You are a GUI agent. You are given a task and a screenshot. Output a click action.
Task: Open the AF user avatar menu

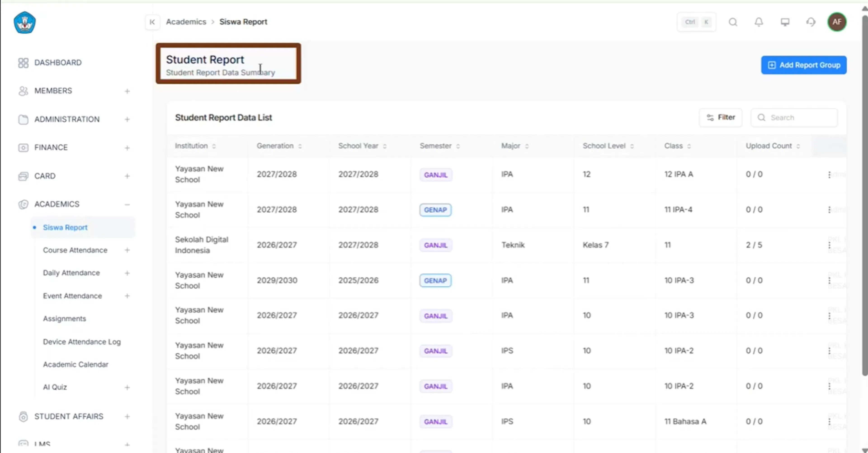pos(837,22)
